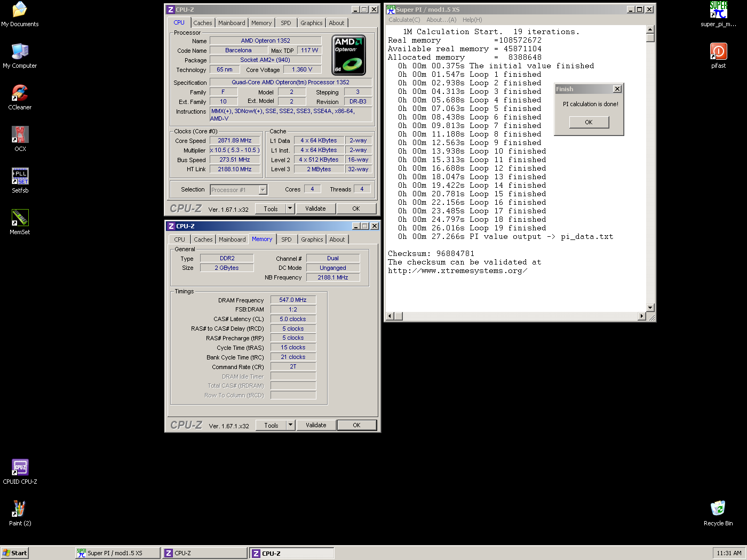Launch OCX desktop shortcut
This screenshot has width=747, height=560.
pyautogui.click(x=20, y=139)
